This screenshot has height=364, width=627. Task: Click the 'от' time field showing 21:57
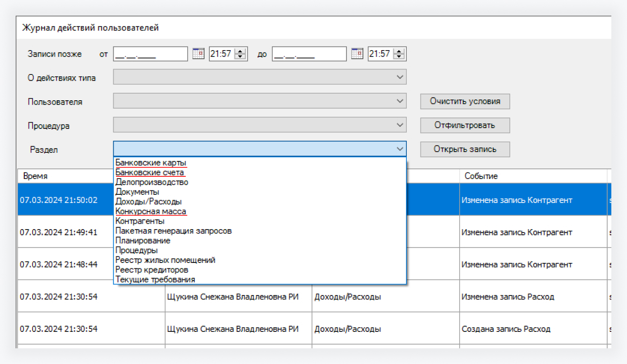221,54
